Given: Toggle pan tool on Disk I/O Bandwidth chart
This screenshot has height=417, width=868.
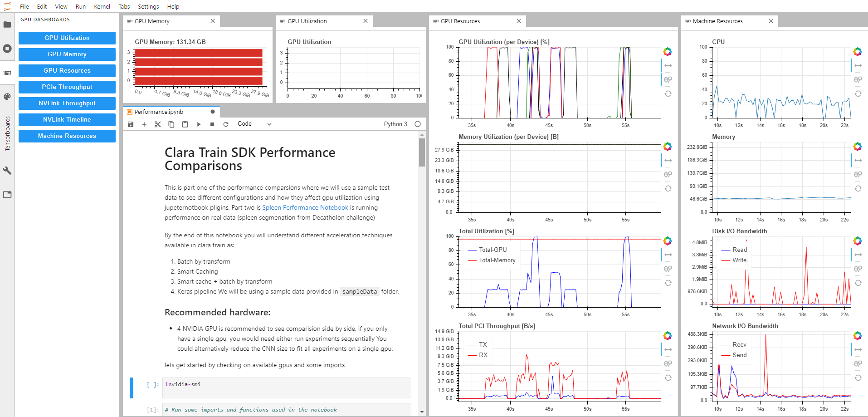Looking at the screenshot, I should 858,255.
